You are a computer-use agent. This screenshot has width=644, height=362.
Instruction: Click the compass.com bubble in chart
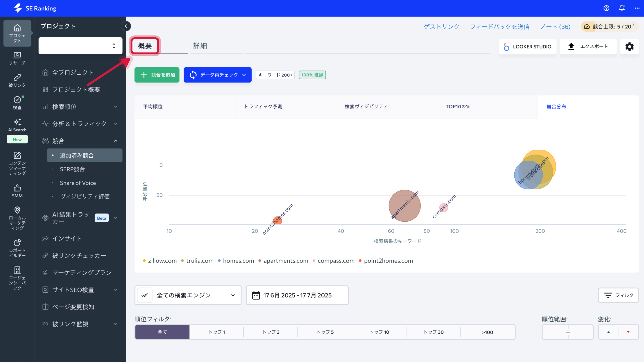pyautogui.click(x=444, y=207)
